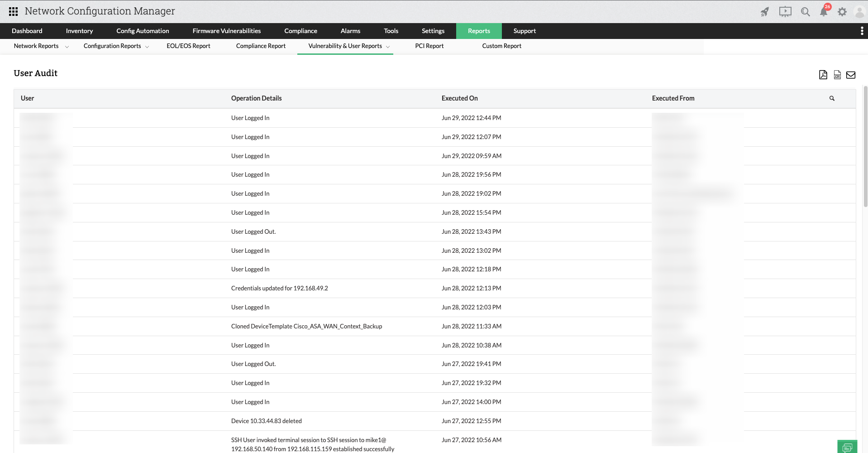This screenshot has height=453, width=868.
Task: Launch the demo video presentation icon
Action: (x=785, y=12)
